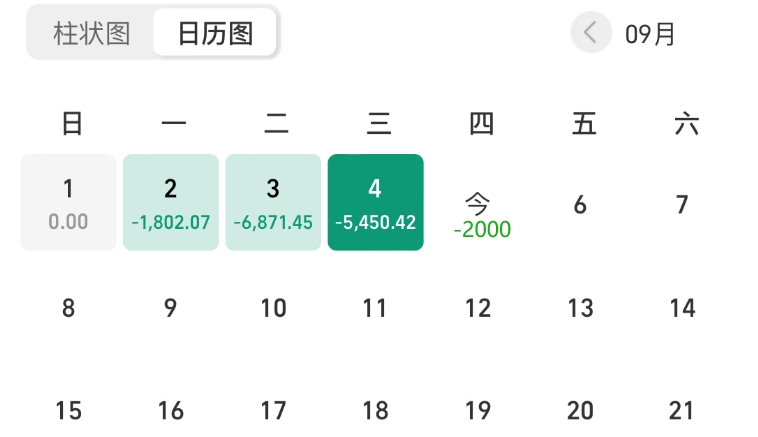Tap day 12 in the calendar

click(x=478, y=308)
